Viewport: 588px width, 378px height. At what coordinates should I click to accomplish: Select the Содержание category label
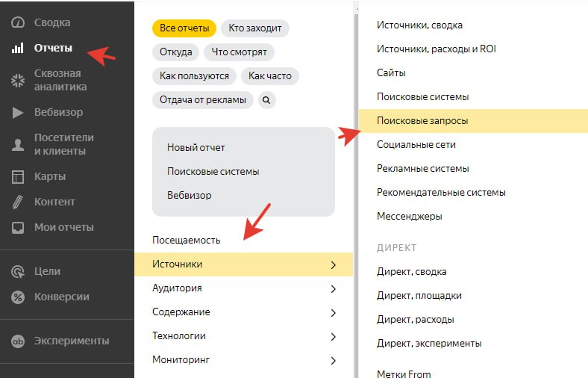tap(181, 312)
